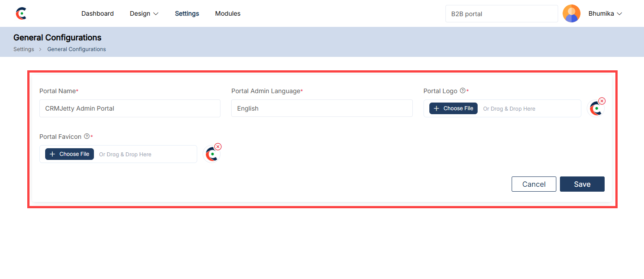The height and width of the screenshot is (279, 644).
Task: Expand the Design menu dropdown
Action: click(144, 13)
